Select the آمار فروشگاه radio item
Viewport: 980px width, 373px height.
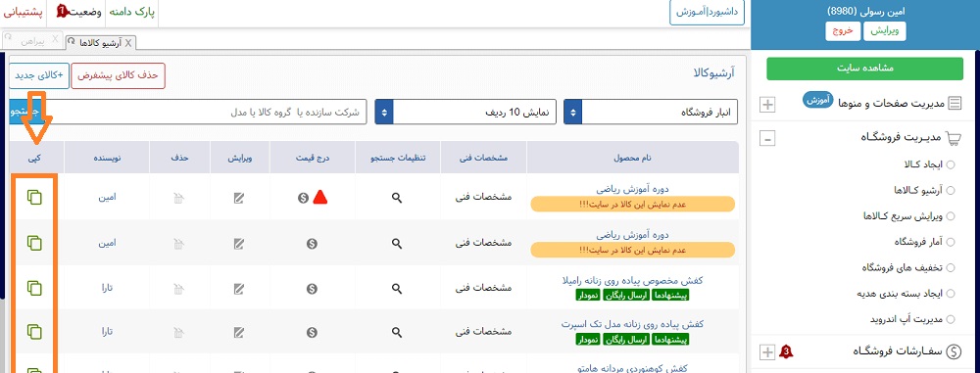951,242
